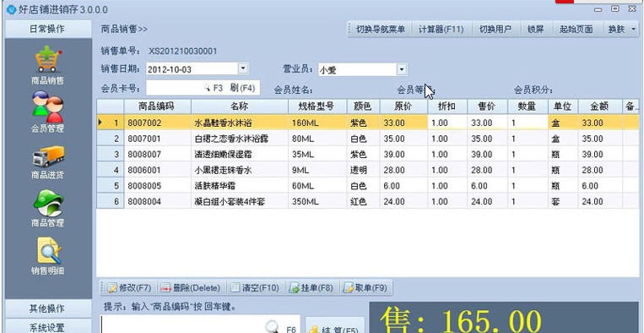Click the 数量 column header

click(528, 106)
